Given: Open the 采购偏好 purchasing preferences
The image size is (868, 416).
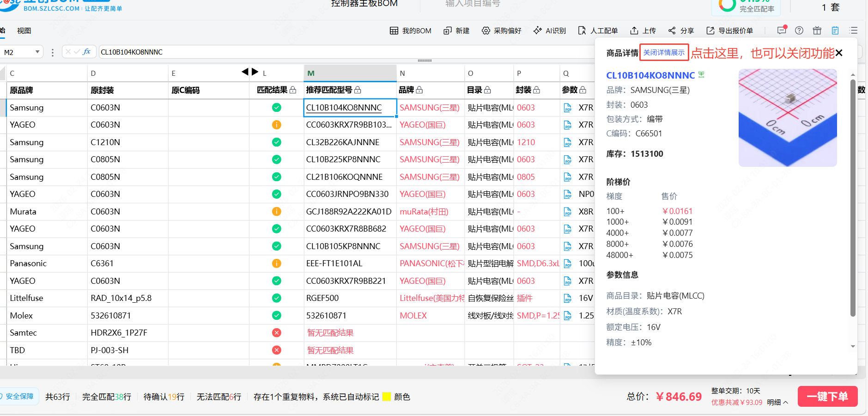Looking at the screenshot, I should click(501, 31).
